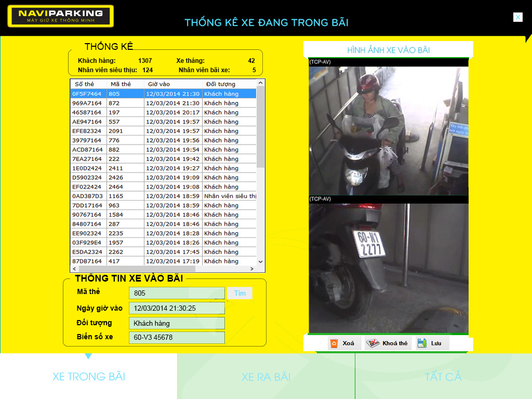Sort by Số thẻ column header
This screenshot has height=399, width=532.
tap(88, 84)
